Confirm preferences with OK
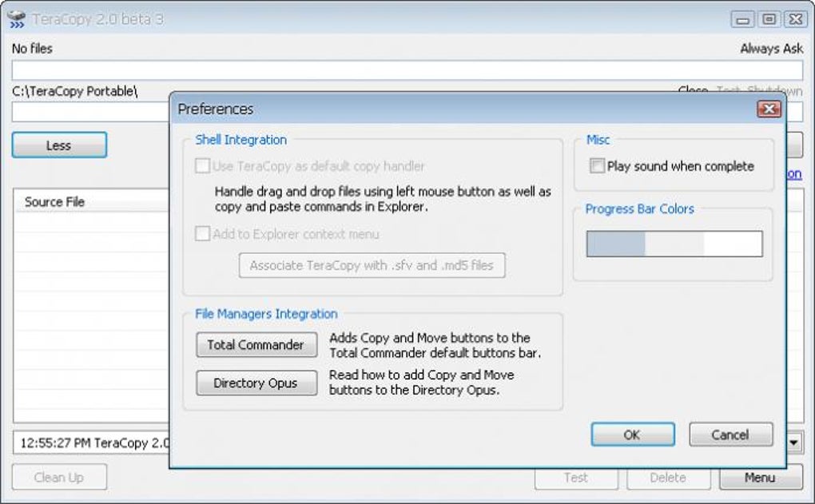 click(633, 435)
